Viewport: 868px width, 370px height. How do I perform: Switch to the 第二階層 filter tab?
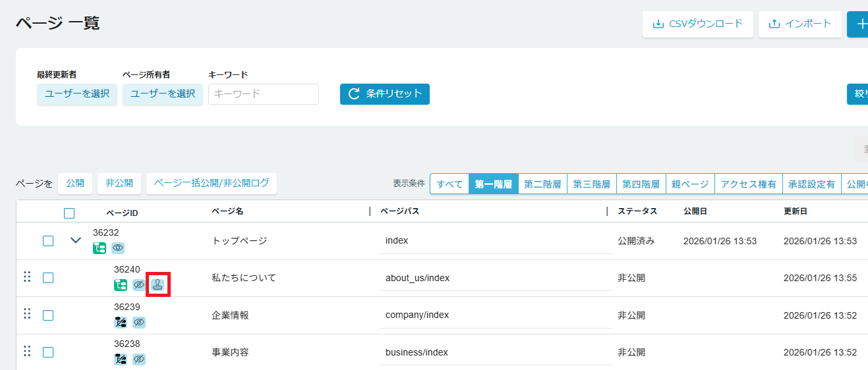click(542, 184)
